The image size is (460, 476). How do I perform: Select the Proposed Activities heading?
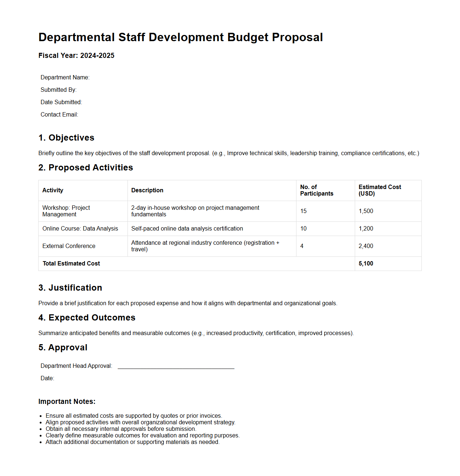[86, 168]
